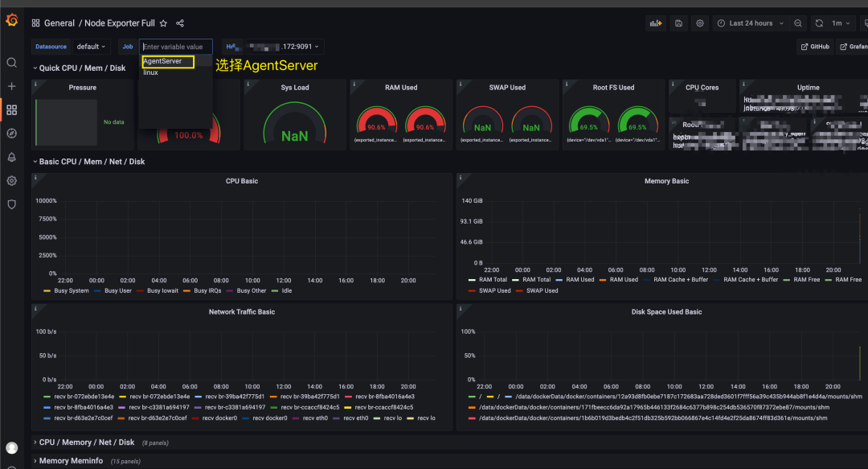The image size is (868, 469).
Task: Toggle Busy Other series in CPU legend
Action: click(x=252, y=290)
